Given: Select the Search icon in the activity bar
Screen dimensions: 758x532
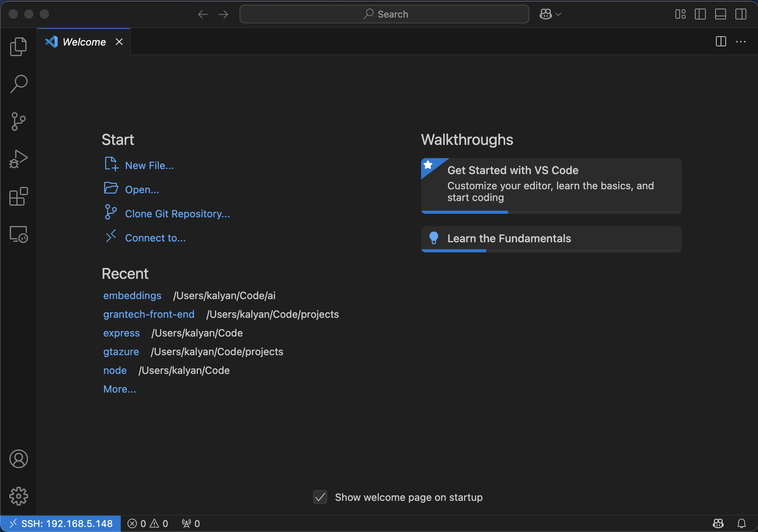Looking at the screenshot, I should [x=18, y=83].
